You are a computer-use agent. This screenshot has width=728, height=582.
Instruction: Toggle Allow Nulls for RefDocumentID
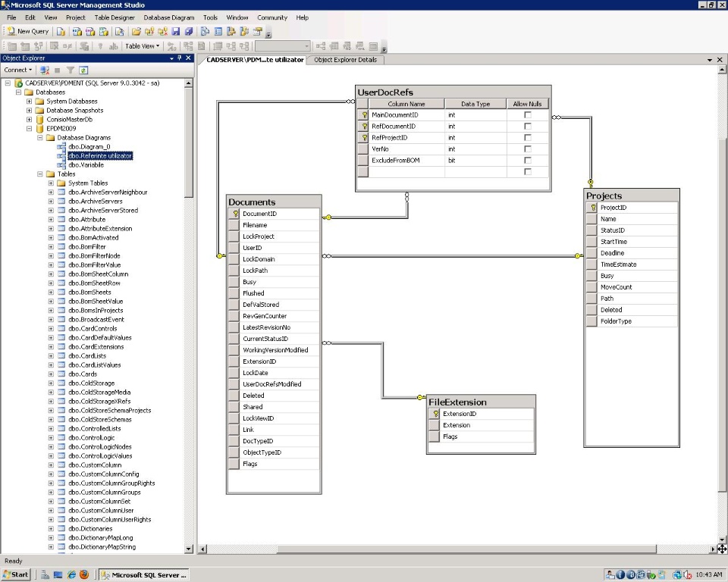click(528, 127)
